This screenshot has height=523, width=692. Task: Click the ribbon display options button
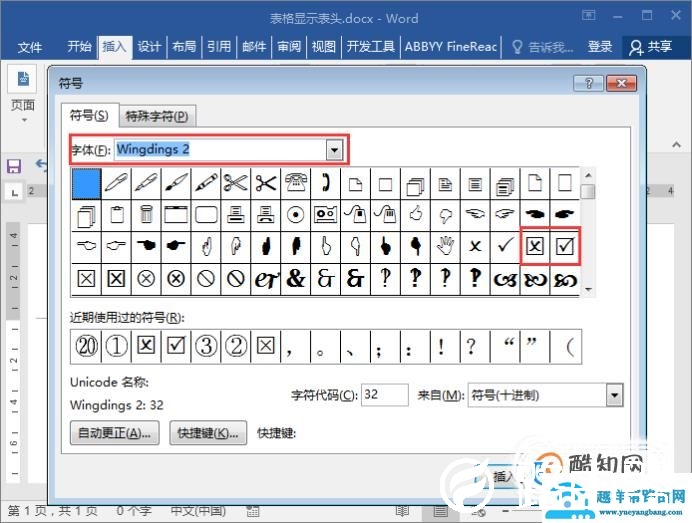click(x=588, y=16)
